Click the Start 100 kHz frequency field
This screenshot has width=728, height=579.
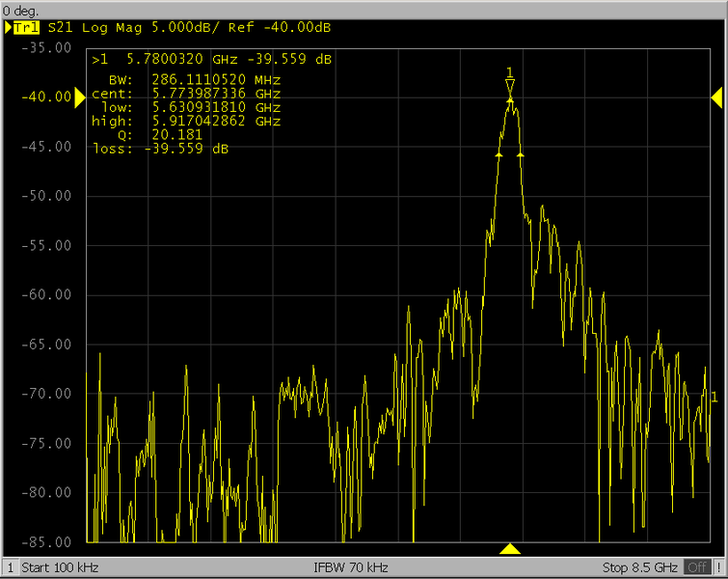tap(60, 566)
